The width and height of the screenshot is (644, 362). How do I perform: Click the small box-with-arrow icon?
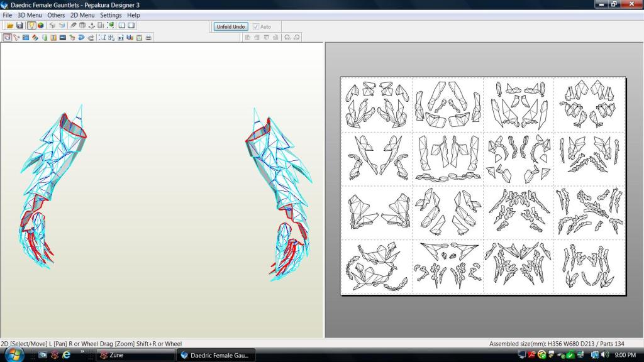pos(72,37)
